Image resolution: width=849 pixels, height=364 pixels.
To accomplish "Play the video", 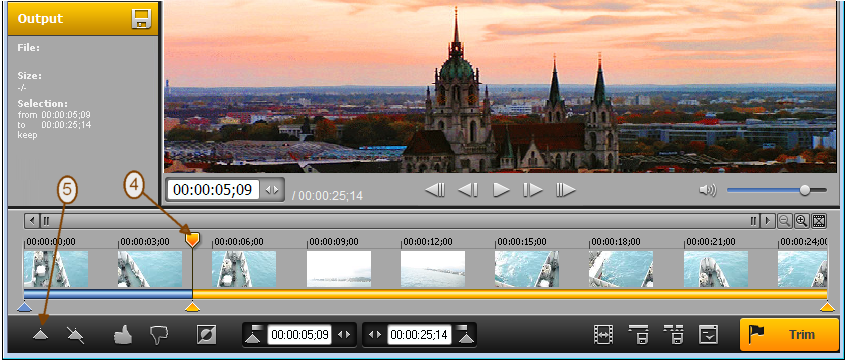I will pos(501,190).
